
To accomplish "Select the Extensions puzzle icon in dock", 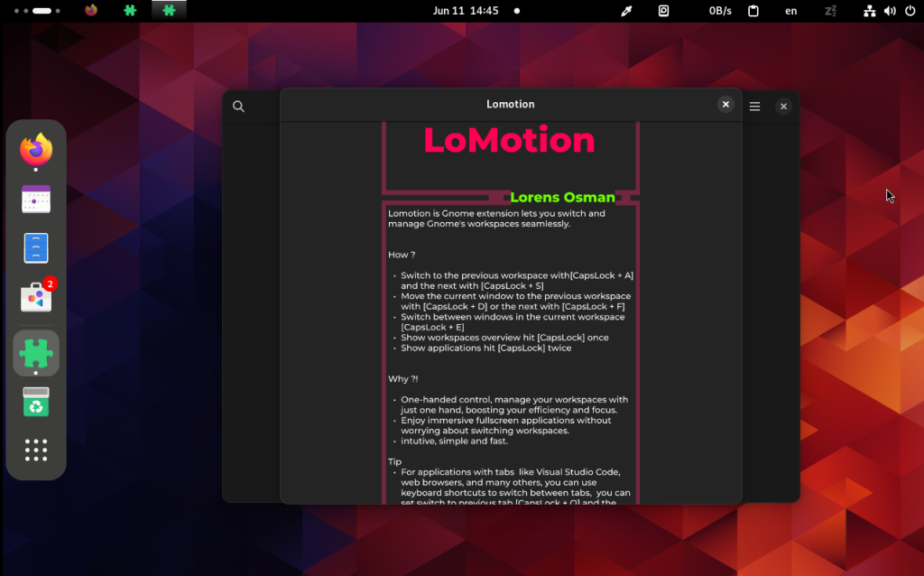I will (x=36, y=353).
